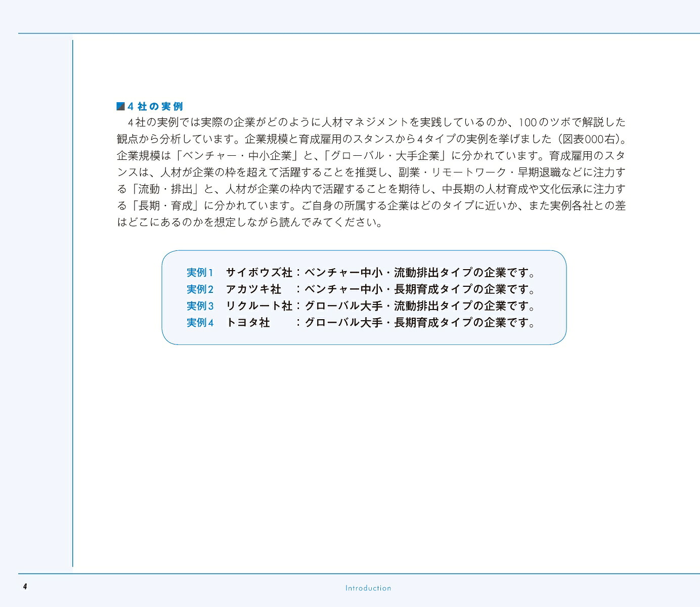This screenshot has width=700, height=607.
Task: Click 'ベンチャー中小・流動排出タイプの企業です。'
Action: coord(420,273)
